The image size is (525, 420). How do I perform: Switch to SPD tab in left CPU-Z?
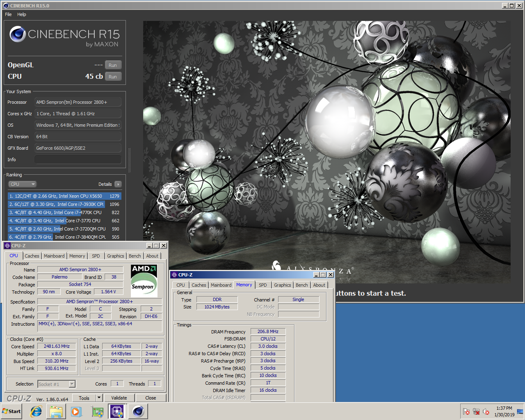[96, 256]
